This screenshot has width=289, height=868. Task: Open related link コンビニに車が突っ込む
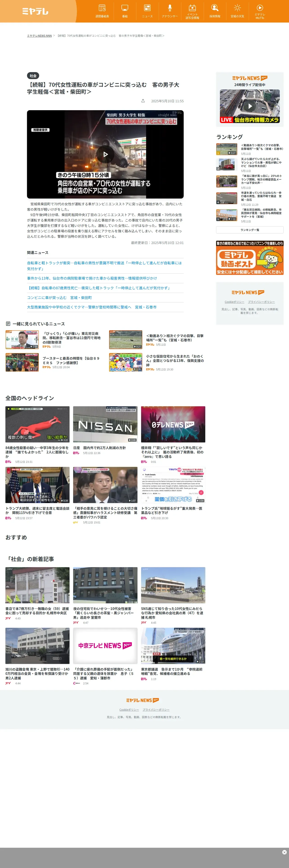coord(59,298)
